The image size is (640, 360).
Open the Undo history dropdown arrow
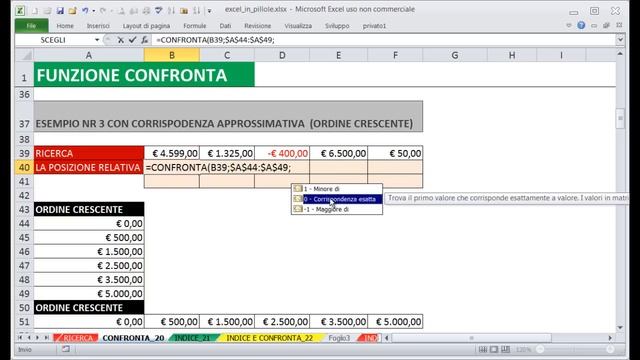tap(93, 11)
